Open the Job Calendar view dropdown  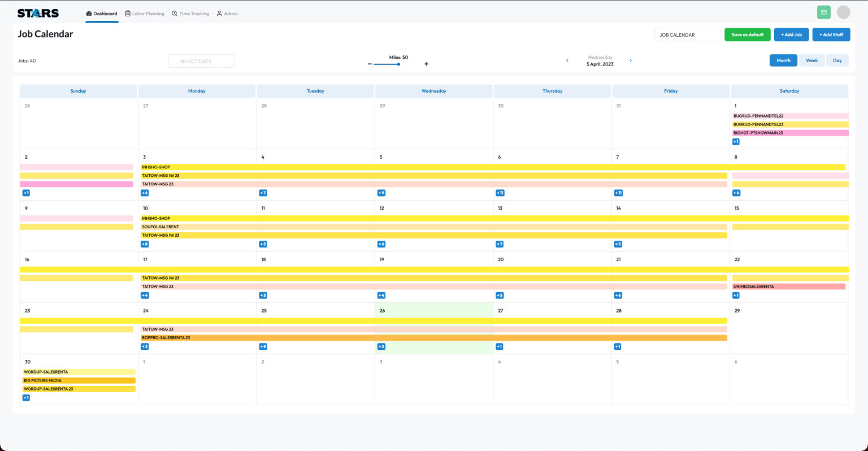[x=687, y=34]
